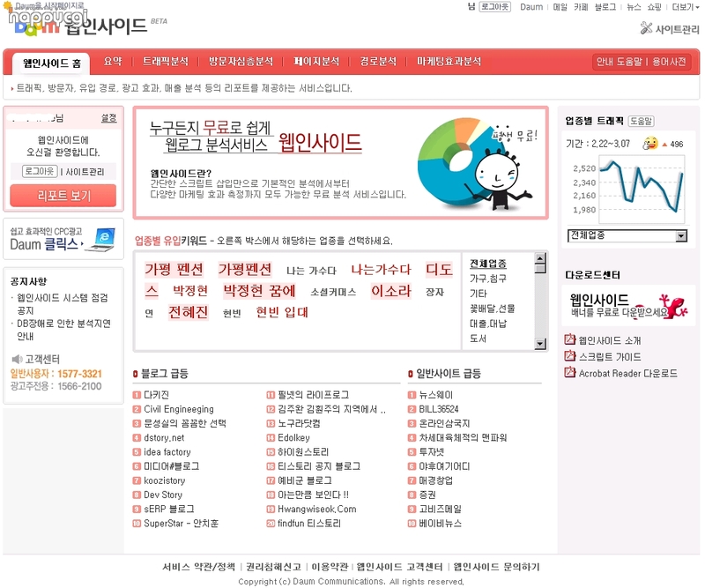Open the PDF icon next to 웹인사이트 소개

[569, 339]
